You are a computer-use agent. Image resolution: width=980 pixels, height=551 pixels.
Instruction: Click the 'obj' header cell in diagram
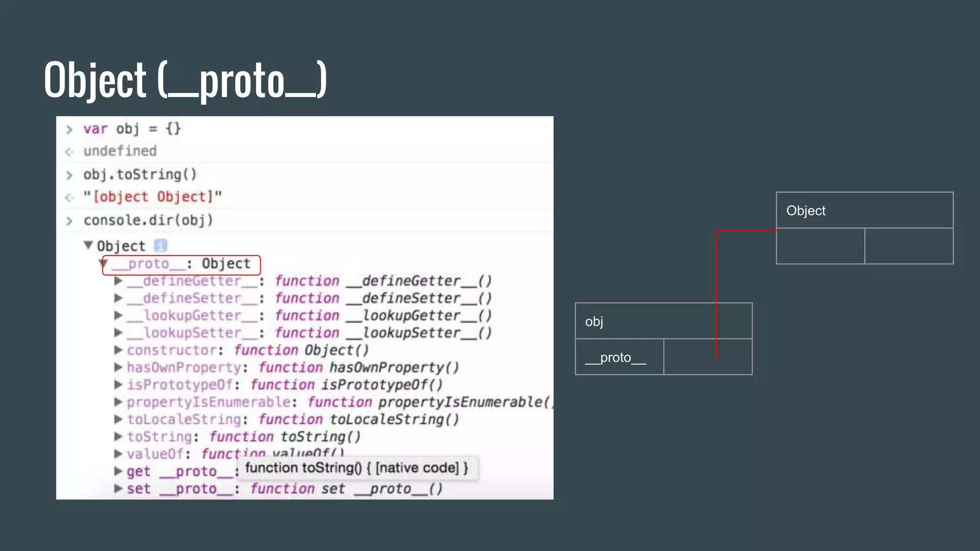pyautogui.click(x=664, y=321)
